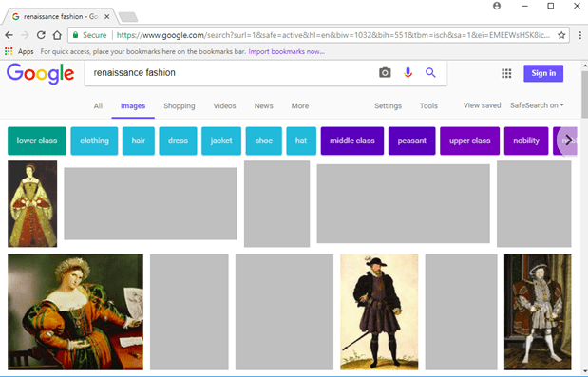Image resolution: width=588 pixels, height=377 pixels.
Task: Click the browser address bar URL
Action: tap(333, 35)
